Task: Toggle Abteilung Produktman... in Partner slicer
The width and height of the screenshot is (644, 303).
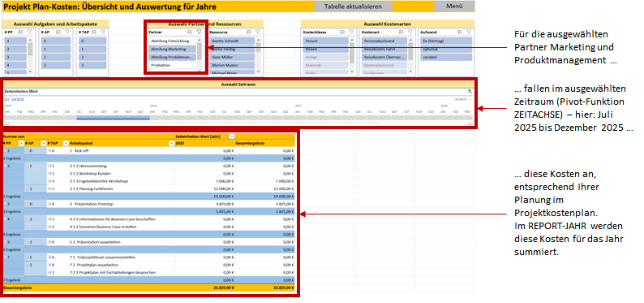Action: pyautogui.click(x=172, y=57)
